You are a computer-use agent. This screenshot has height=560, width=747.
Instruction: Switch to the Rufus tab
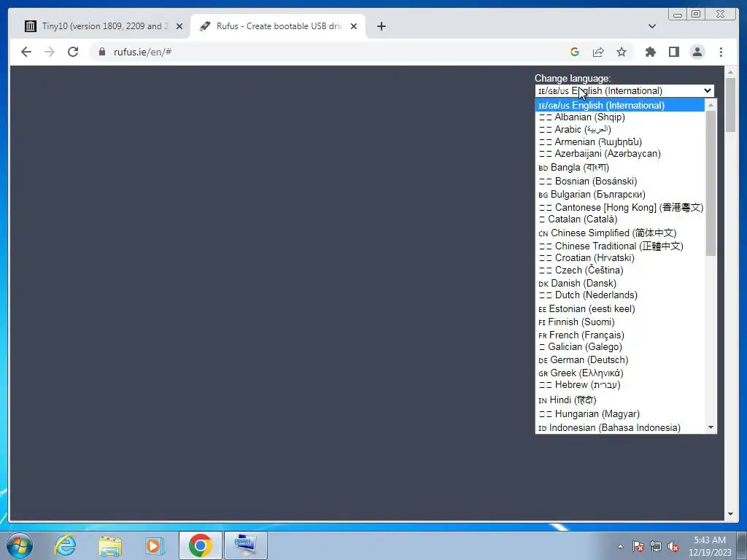pyautogui.click(x=278, y=26)
